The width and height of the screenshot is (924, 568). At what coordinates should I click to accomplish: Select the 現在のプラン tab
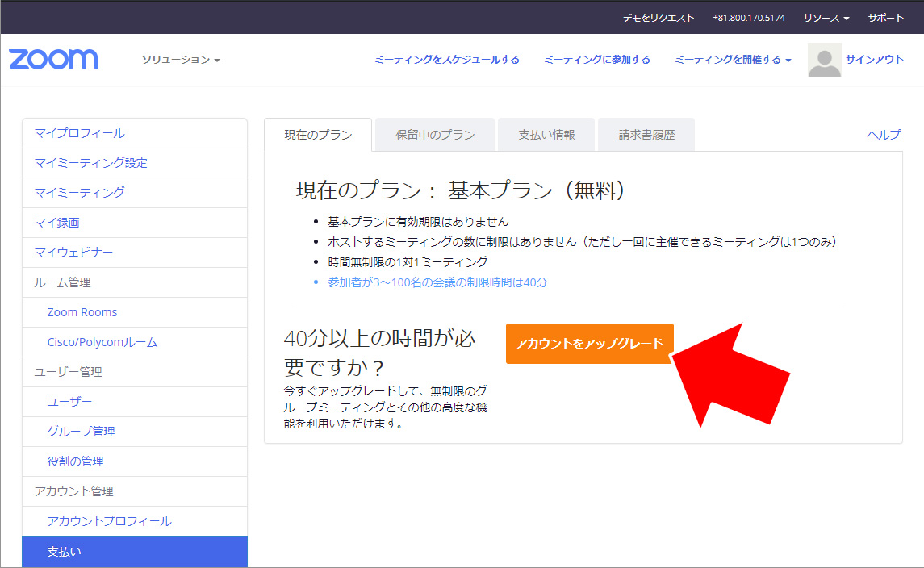[x=318, y=135]
